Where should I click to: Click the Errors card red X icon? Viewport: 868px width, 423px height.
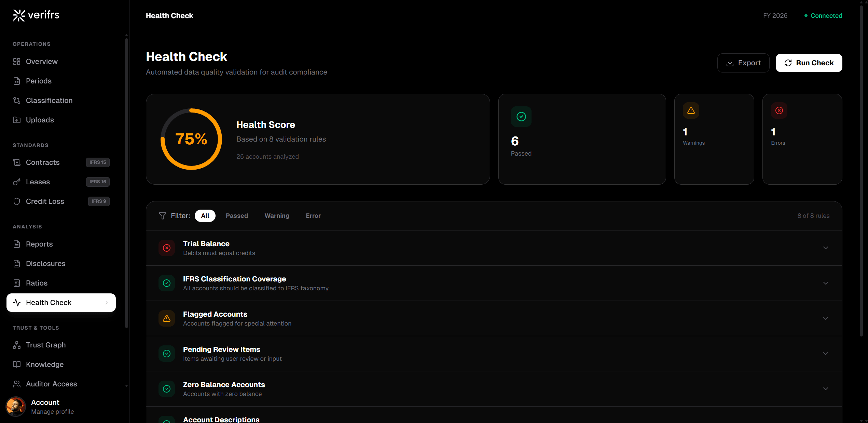(779, 110)
